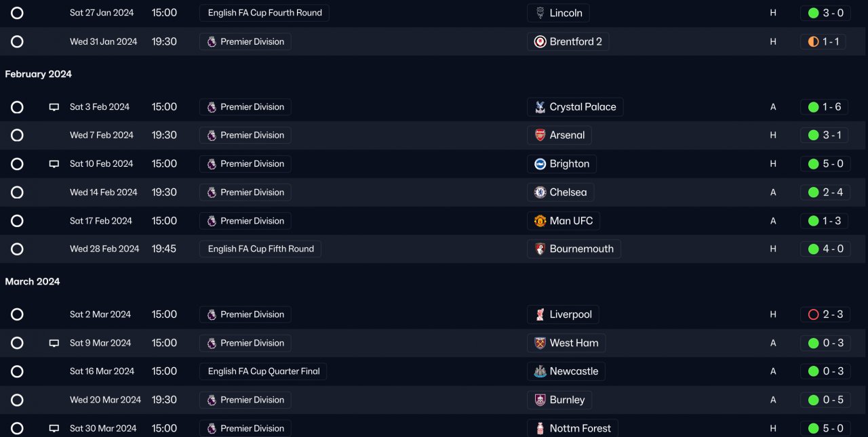
Task: Click the Chelsea club badge icon
Action: 540,192
